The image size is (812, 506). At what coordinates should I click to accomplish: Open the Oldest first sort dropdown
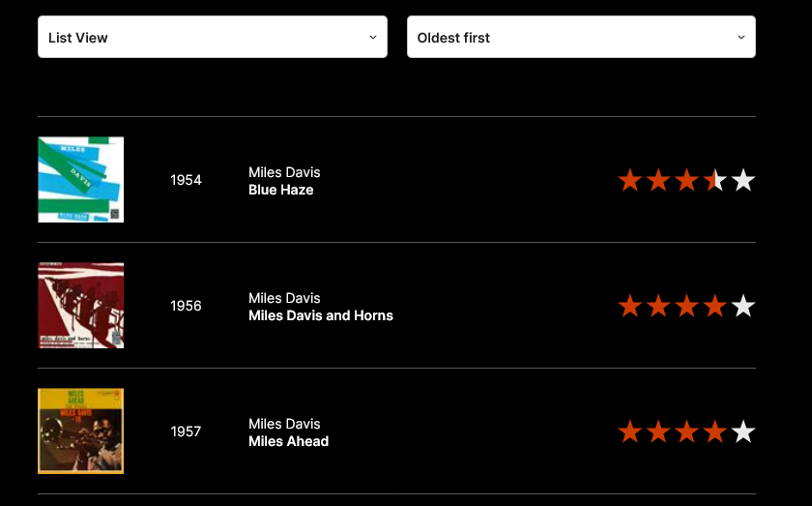tap(580, 37)
